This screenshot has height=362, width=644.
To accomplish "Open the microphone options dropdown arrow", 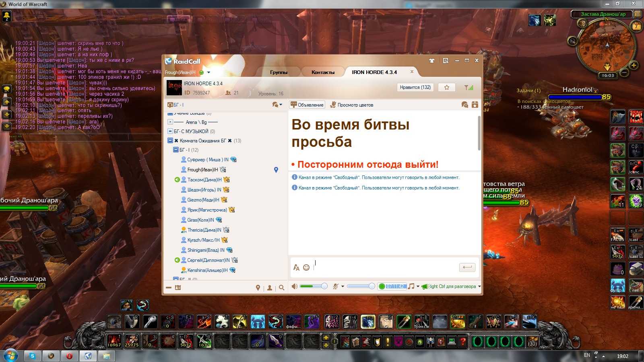I will coord(343,286).
